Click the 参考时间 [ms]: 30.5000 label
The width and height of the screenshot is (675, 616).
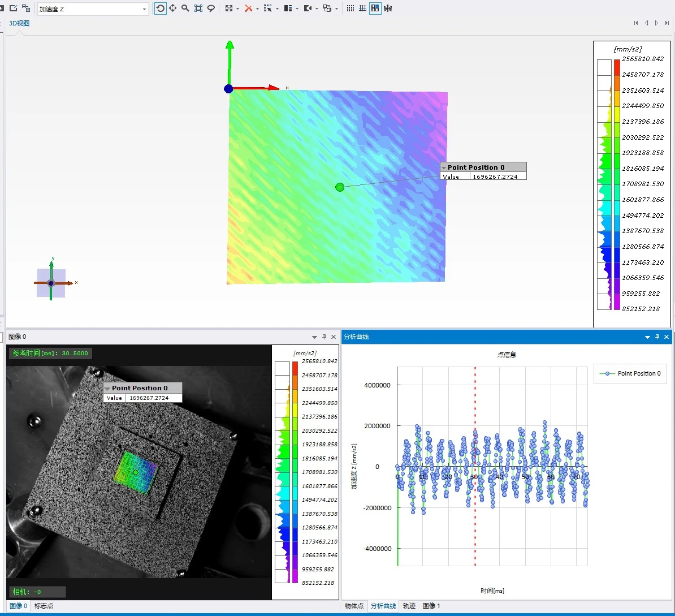[50, 353]
